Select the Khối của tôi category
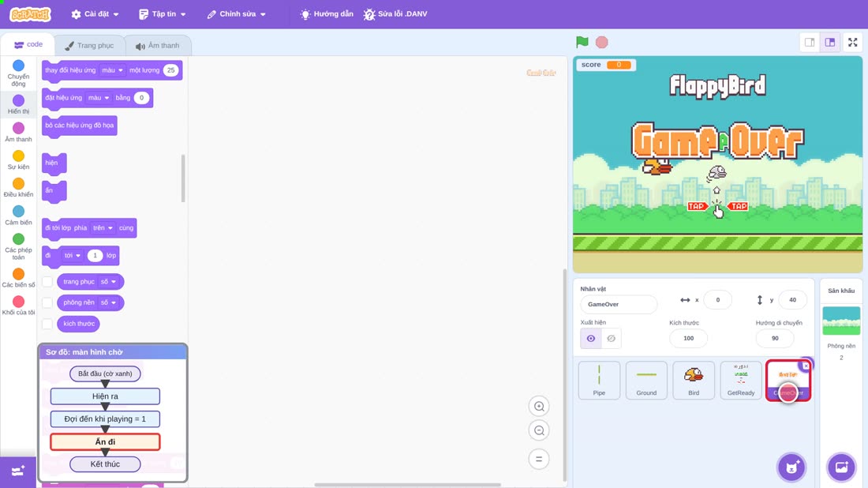This screenshot has height=488, width=868. pyautogui.click(x=18, y=306)
